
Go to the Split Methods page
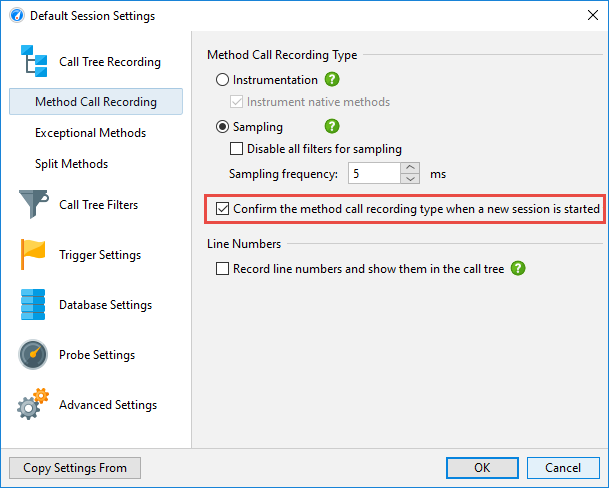pyautogui.click(x=71, y=164)
